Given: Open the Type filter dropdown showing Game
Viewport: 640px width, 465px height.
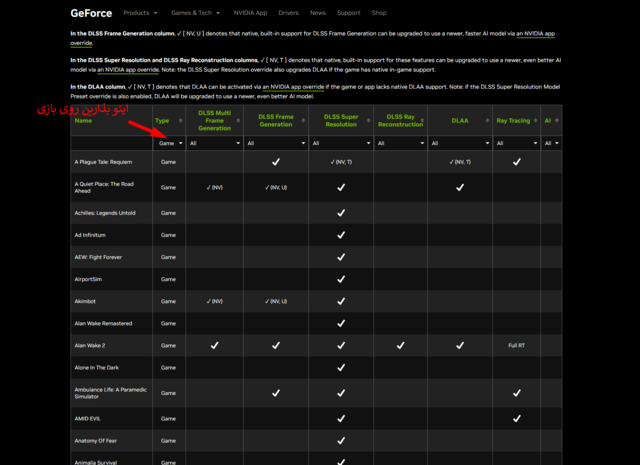Looking at the screenshot, I should [170, 143].
